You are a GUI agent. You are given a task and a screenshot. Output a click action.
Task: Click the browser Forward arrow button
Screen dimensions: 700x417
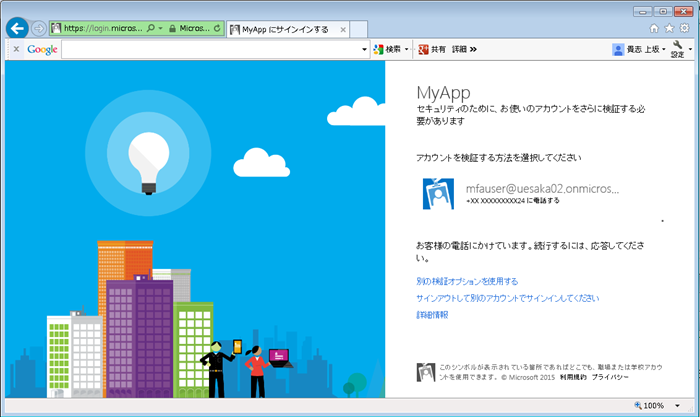[x=39, y=29]
